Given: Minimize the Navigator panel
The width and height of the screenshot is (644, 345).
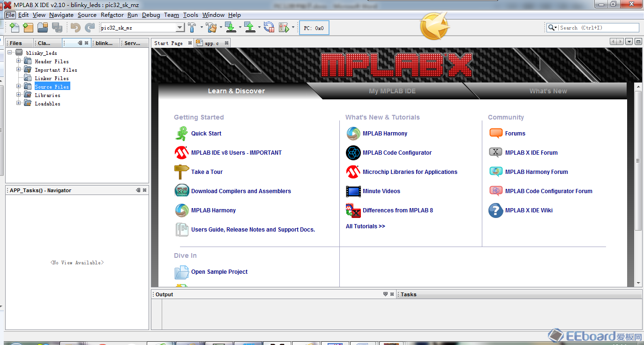Looking at the screenshot, I should (138, 190).
